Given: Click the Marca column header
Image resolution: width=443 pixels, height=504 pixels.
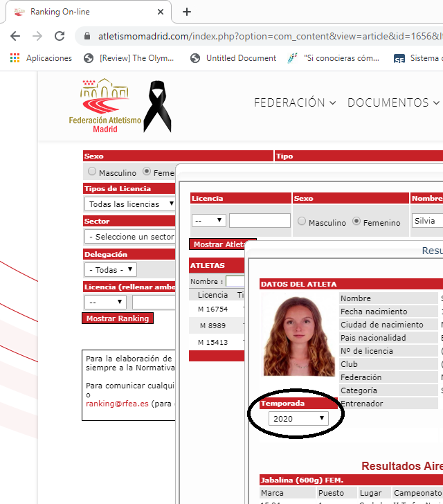Looking at the screenshot, I should [272, 493].
